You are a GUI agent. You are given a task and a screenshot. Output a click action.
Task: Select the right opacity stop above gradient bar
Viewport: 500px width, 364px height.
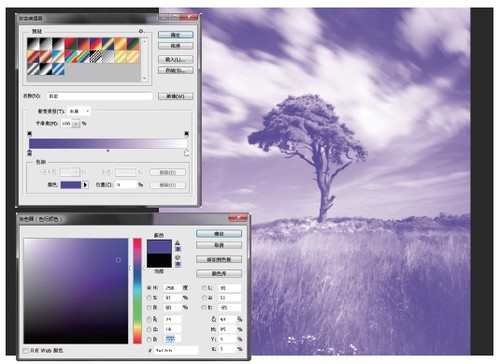click(x=186, y=134)
